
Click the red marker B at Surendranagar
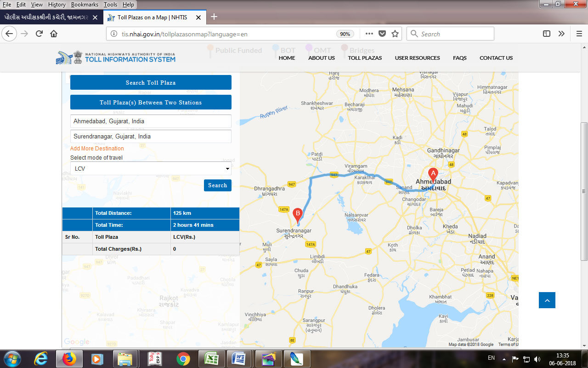(x=298, y=215)
